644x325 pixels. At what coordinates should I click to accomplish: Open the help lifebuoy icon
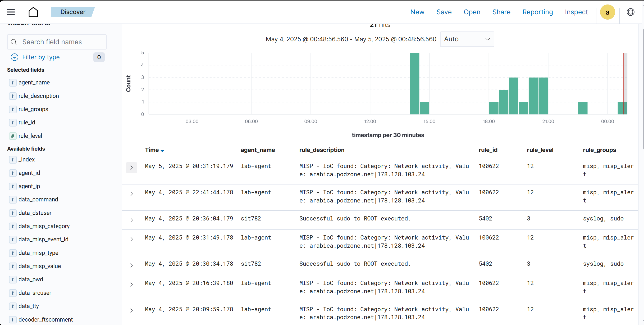631,12
